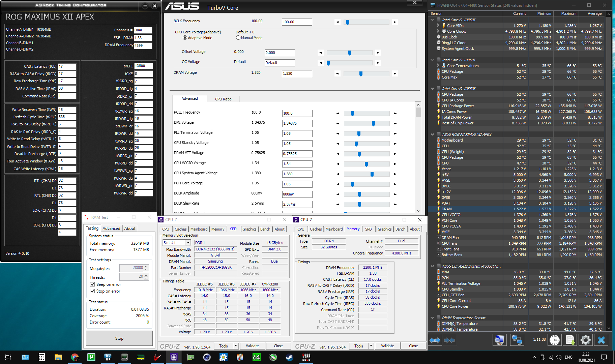
Task: Click the thermometer taskbar icon
Action: tap(240, 357)
